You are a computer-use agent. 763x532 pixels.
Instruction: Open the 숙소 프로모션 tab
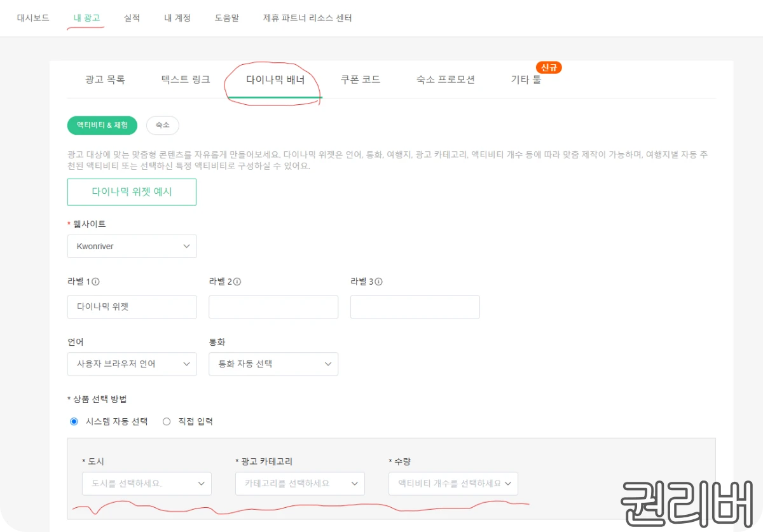point(445,79)
